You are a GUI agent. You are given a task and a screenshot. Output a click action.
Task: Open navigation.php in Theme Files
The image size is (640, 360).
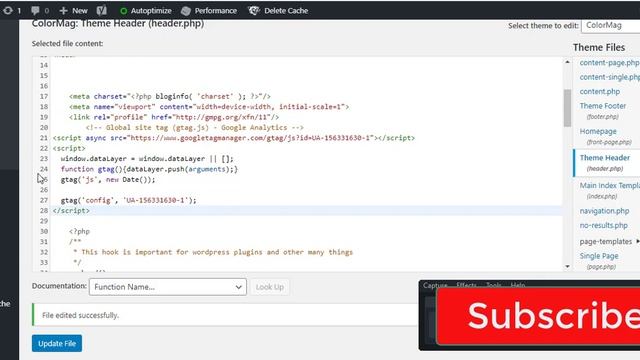click(604, 211)
